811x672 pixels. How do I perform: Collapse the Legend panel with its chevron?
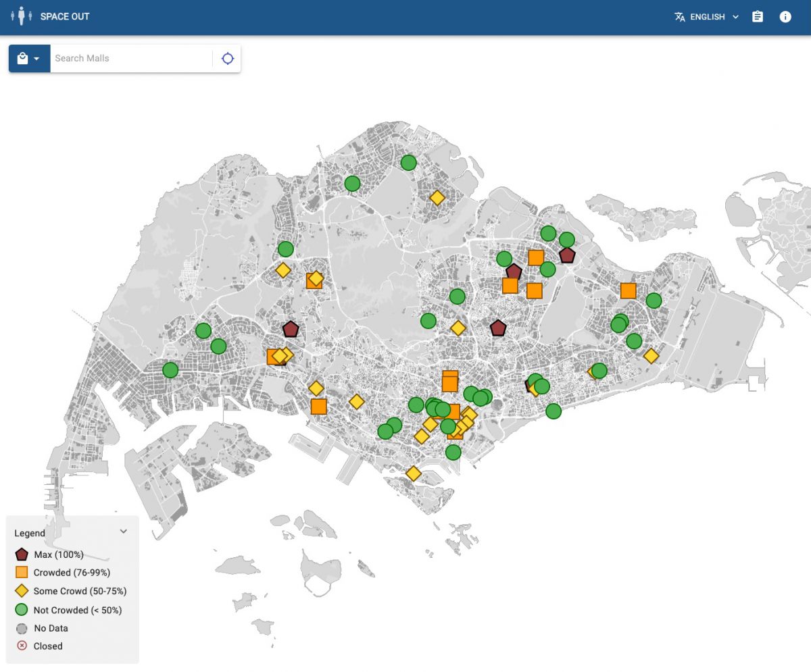[x=123, y=532]
